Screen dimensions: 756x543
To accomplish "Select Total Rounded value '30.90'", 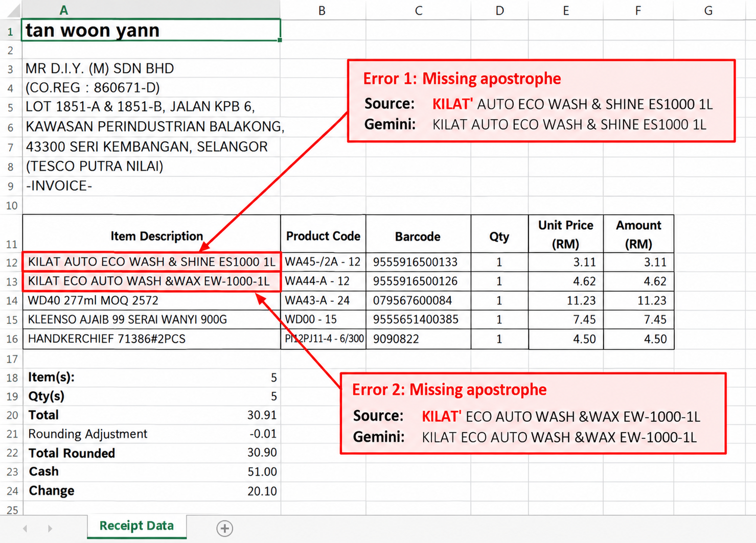I will tap(262, 453).
